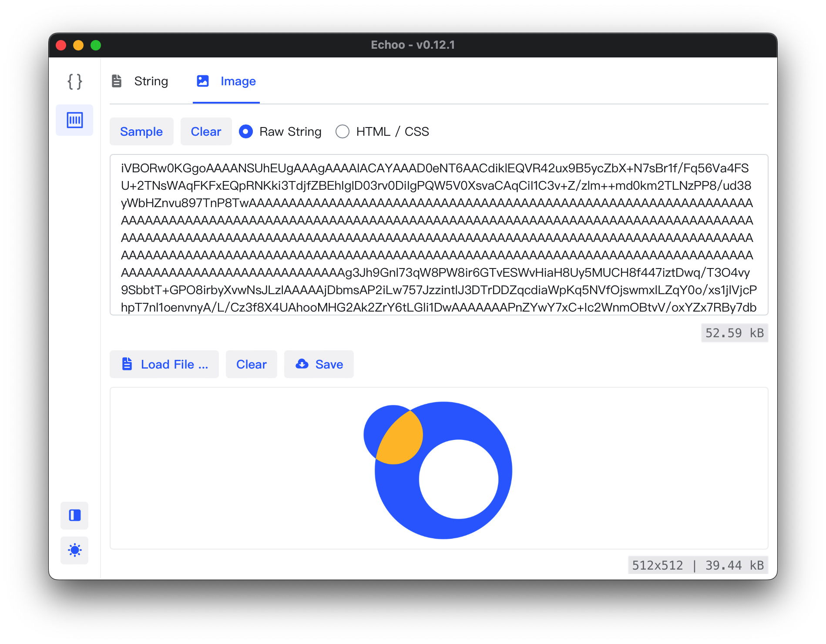
Task: Close the Echoo window
Action: 61,45
